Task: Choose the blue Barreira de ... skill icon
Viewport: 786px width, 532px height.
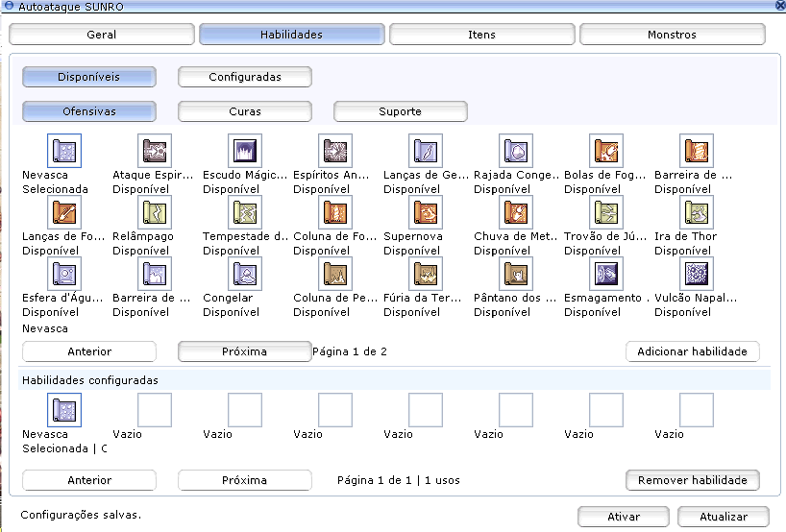Action: click(x=155, y=274)
